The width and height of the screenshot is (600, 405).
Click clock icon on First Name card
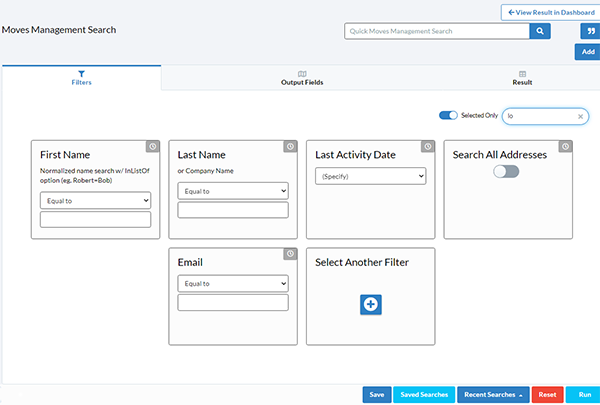[153, 146]
